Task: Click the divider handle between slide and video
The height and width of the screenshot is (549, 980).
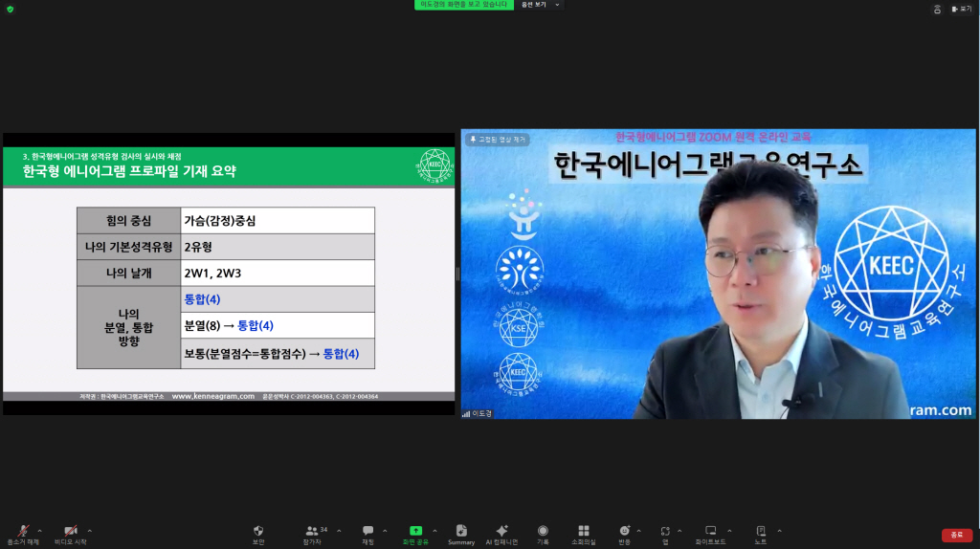Action: (457, 274)
